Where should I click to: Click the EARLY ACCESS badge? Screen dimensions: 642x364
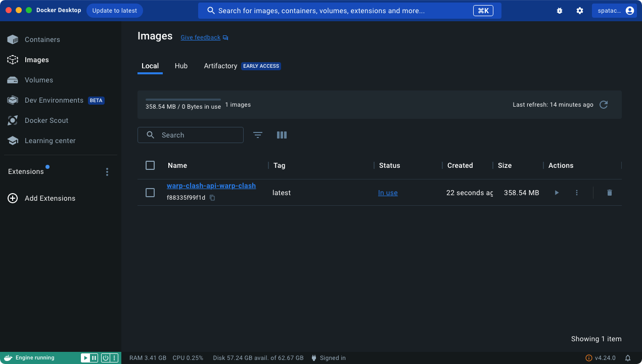261,66
